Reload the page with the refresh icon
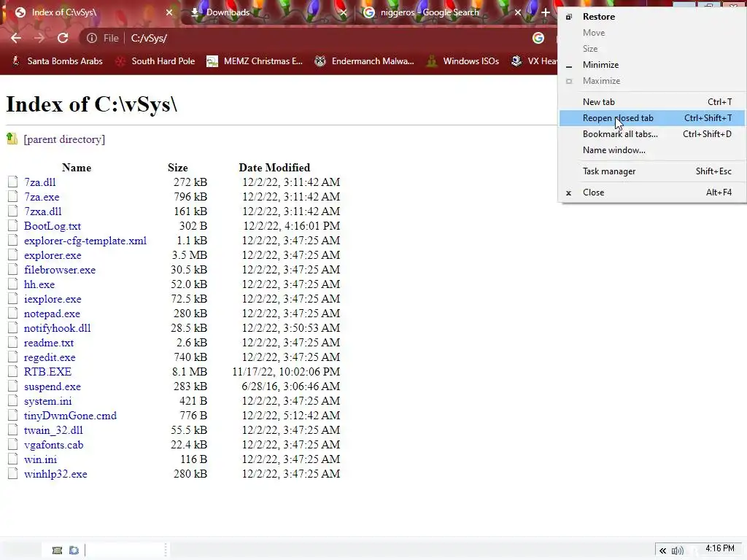Screen dimensions: 747x560 63,38
